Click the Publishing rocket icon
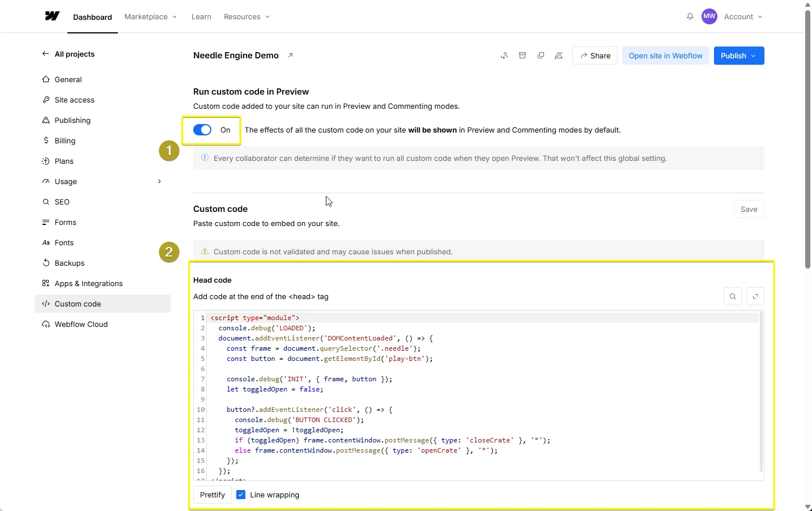Image resolution: width=812 pixels, height=511 pixels. click(46, 120)
